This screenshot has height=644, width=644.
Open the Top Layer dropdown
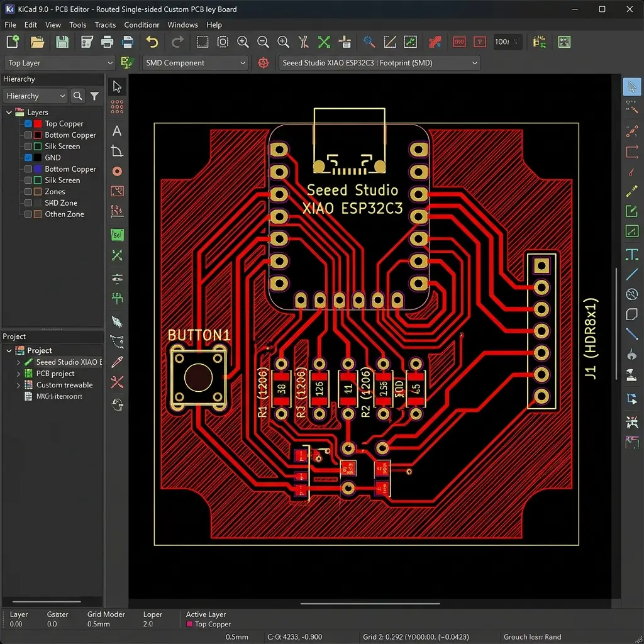60,63
